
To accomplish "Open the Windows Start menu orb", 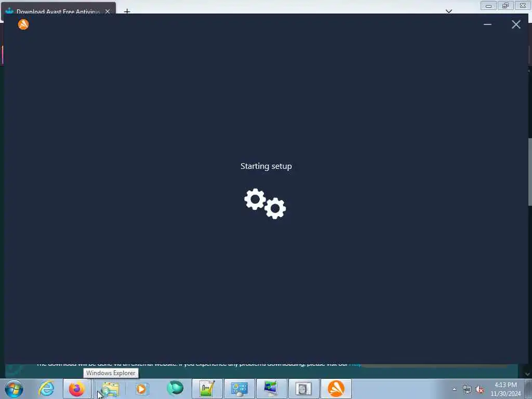I will point(14,389).
